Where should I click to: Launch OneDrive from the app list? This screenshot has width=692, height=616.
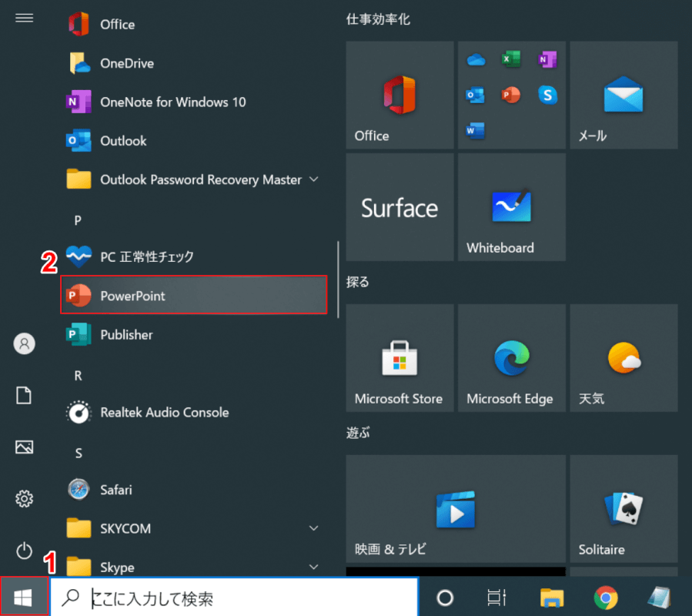[194, 63]
